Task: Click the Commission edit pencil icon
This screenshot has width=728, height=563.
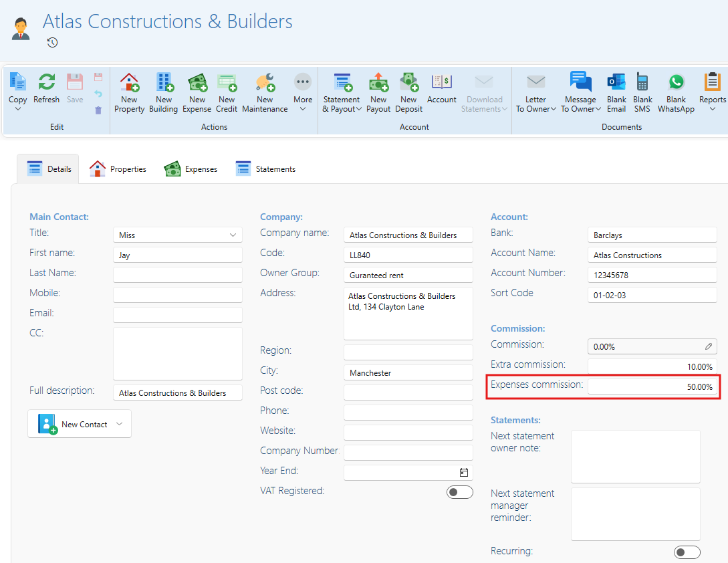Action: click(x=709, y=346)
